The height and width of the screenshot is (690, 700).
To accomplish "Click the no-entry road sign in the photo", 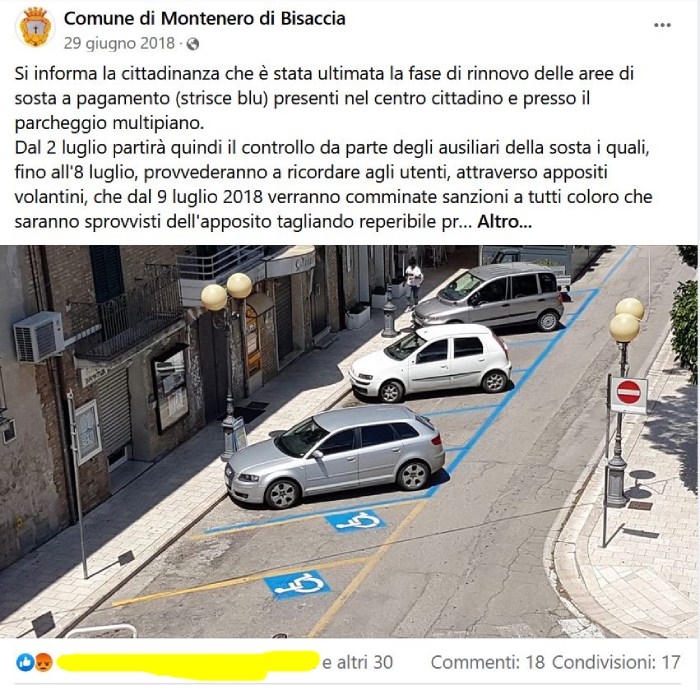I will point(629,395).
